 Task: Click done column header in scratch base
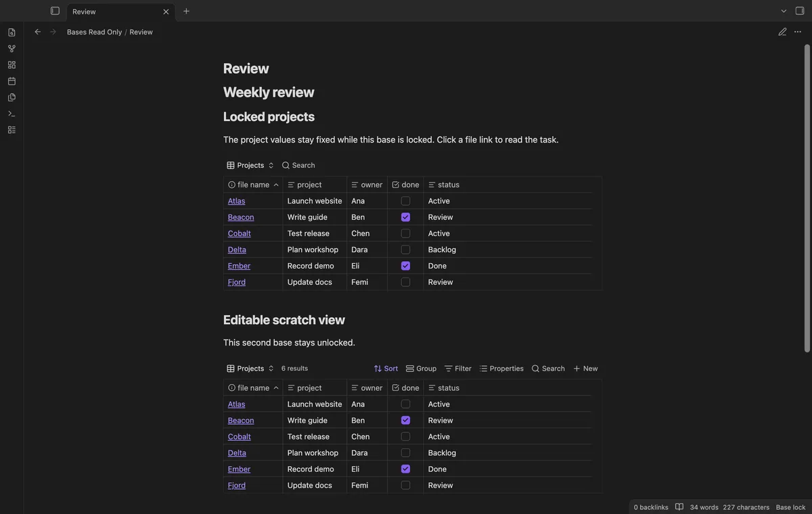(x=405, y=388)
